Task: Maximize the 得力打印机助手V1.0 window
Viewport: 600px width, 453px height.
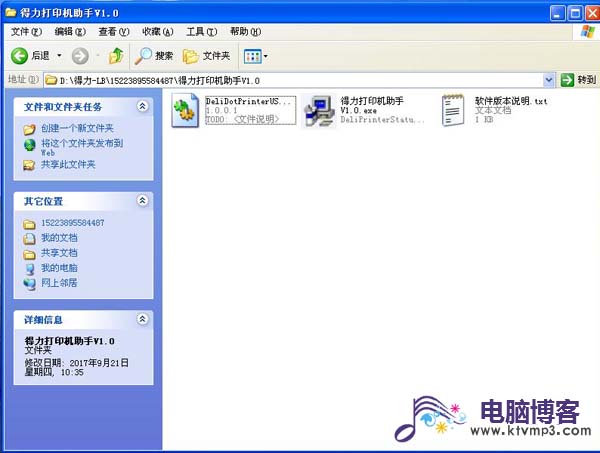Action: coord(575,13)
